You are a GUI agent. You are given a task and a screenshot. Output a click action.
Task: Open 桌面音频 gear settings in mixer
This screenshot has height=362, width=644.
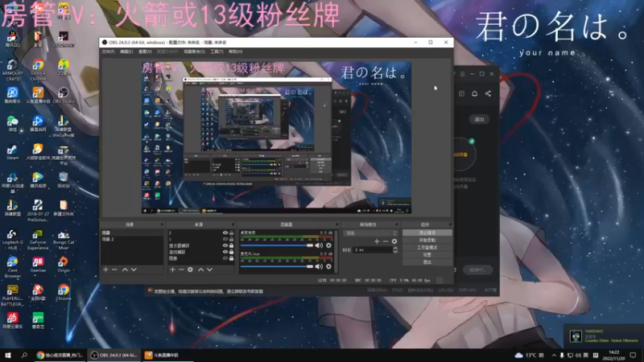pos(328,245)
